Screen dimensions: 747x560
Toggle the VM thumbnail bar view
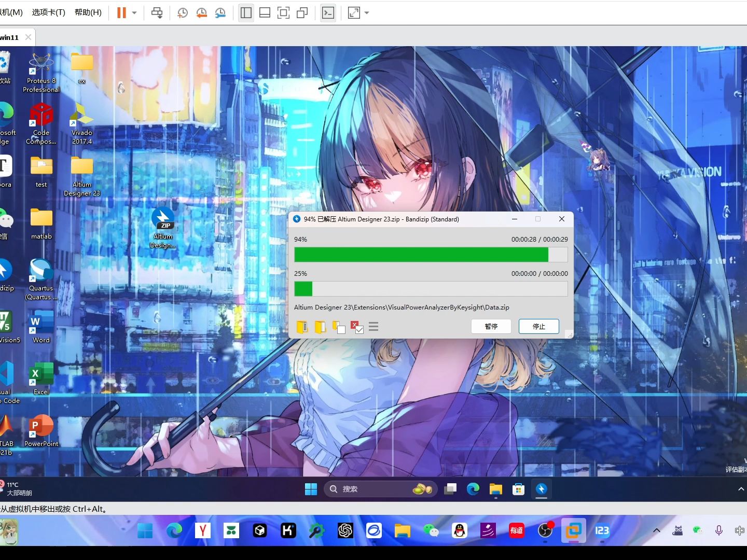click(265, 12)
